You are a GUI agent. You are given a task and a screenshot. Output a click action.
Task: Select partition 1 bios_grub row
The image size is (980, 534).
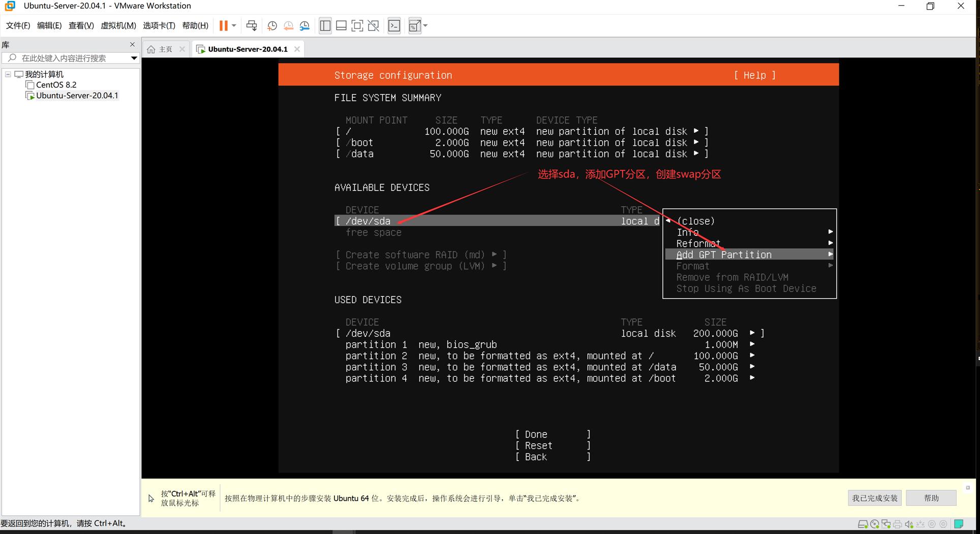pyautogui.click(x=549, y=344)
